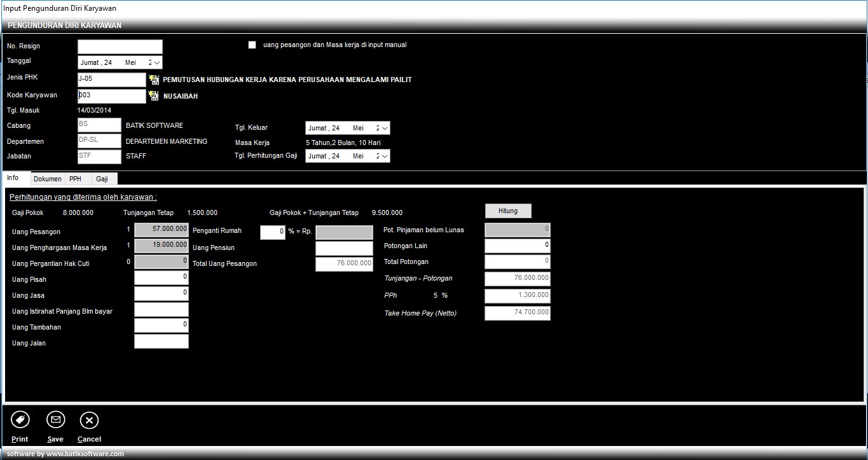This screenshot has width=868, height=460.
Task: Open the Gaji tab
Action: coord(102,179)
